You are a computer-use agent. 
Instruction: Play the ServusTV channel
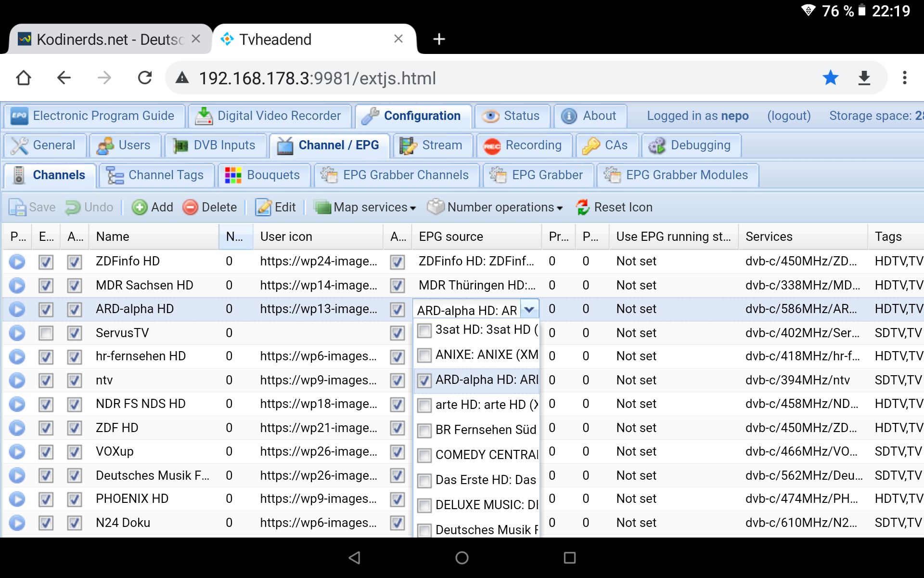coord(17,333)
